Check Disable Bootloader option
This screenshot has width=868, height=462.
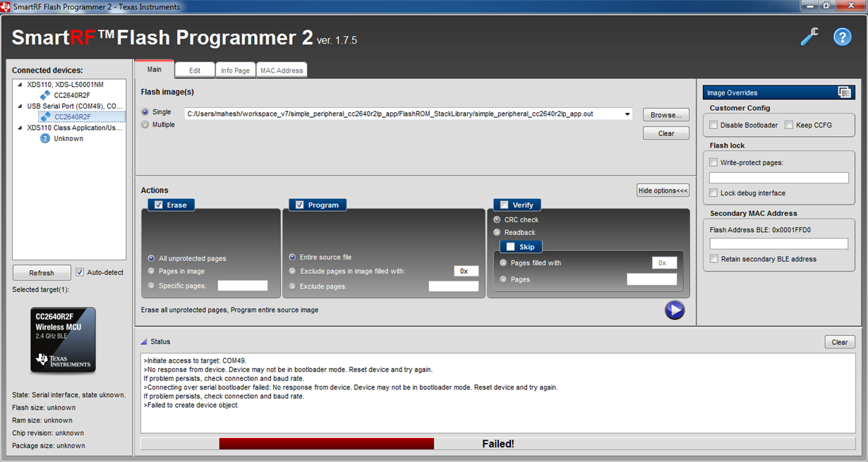[713, 125]
